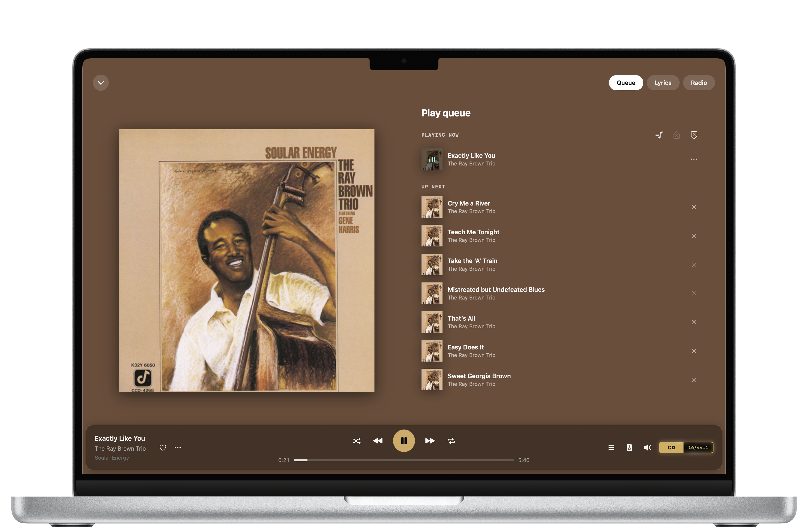Open the Lyrics tab

pyautogui.click(x=663, y=83)
